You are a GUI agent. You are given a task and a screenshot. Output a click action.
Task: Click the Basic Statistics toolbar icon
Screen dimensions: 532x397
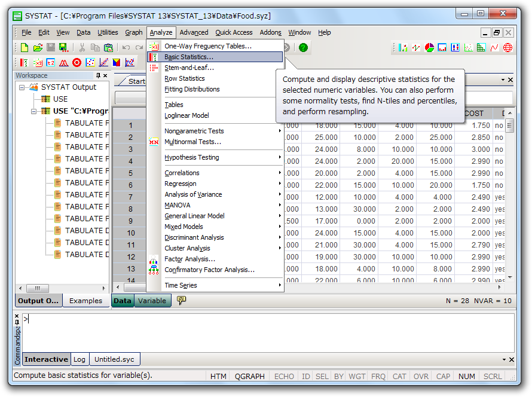coord(24,62)
